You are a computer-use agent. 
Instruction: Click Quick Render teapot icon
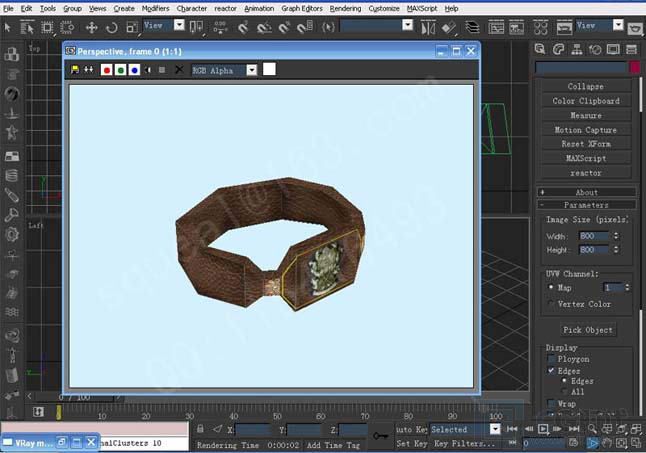[x=635, y=28]
